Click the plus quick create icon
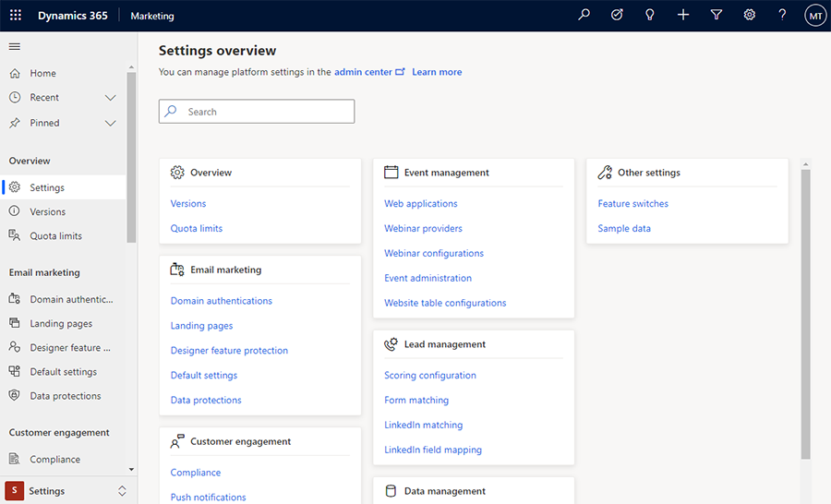Viewport: 831px width, 504px height. (x=683, y=16)
